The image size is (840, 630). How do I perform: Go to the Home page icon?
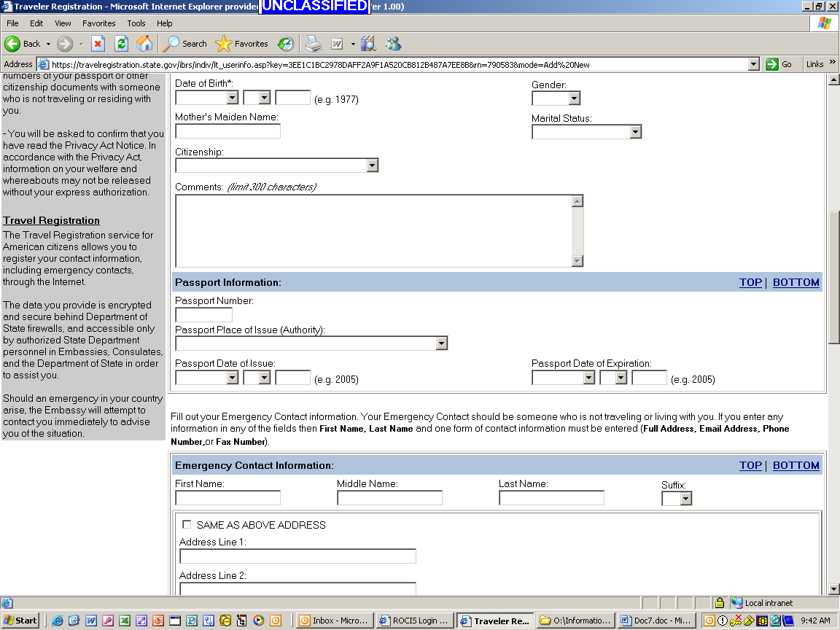[x=144, y=44]
